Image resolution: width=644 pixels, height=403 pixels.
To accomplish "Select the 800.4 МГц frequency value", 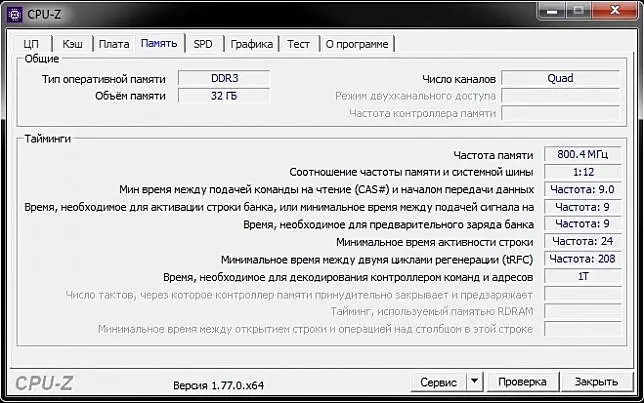I will [x=583, y=154].
